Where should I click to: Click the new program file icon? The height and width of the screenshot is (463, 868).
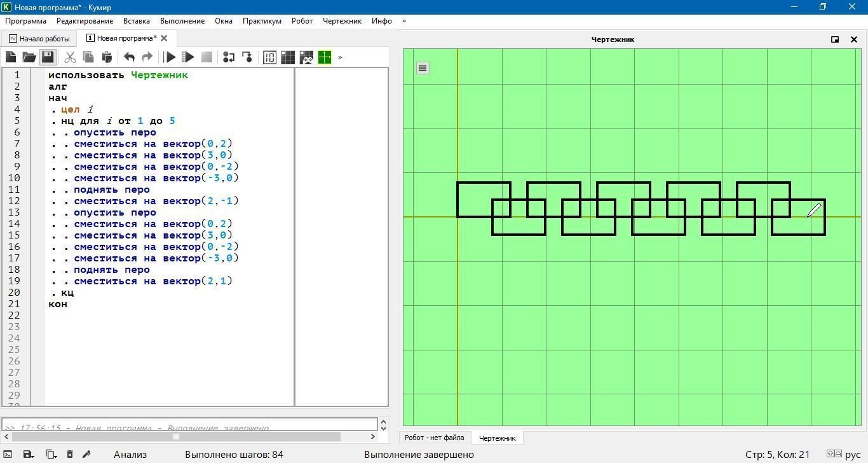pyautogui.click(x=11, y=57)
